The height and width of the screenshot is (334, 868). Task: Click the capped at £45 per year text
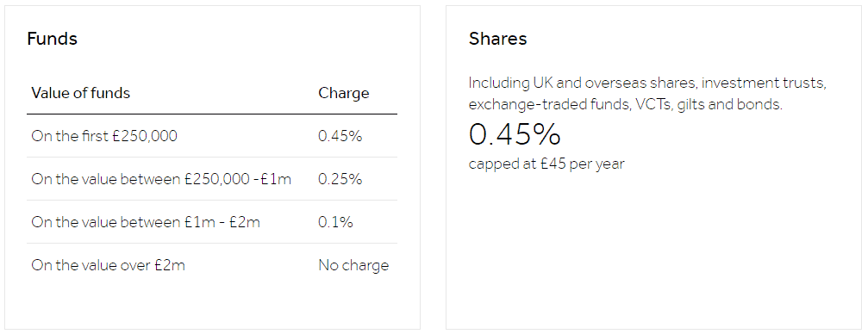[546, 164]
